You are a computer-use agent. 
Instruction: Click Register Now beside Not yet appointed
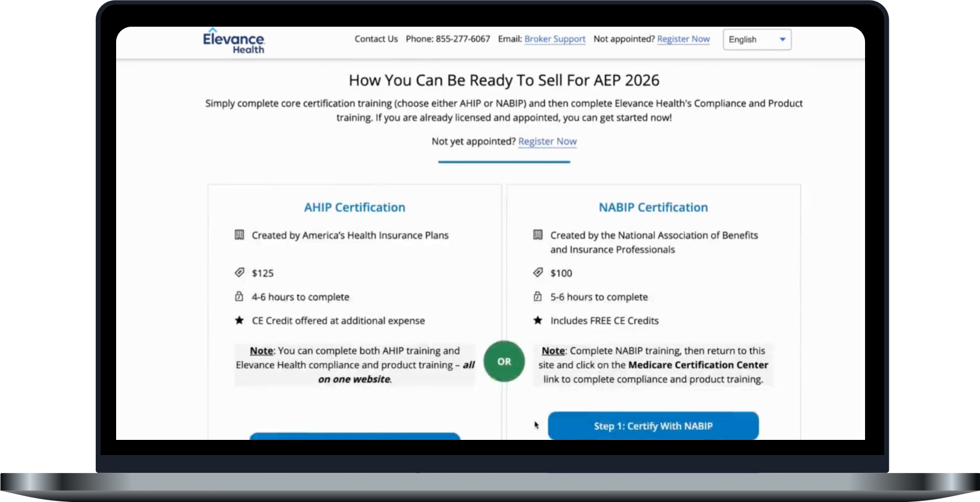(x=547, y=142)
